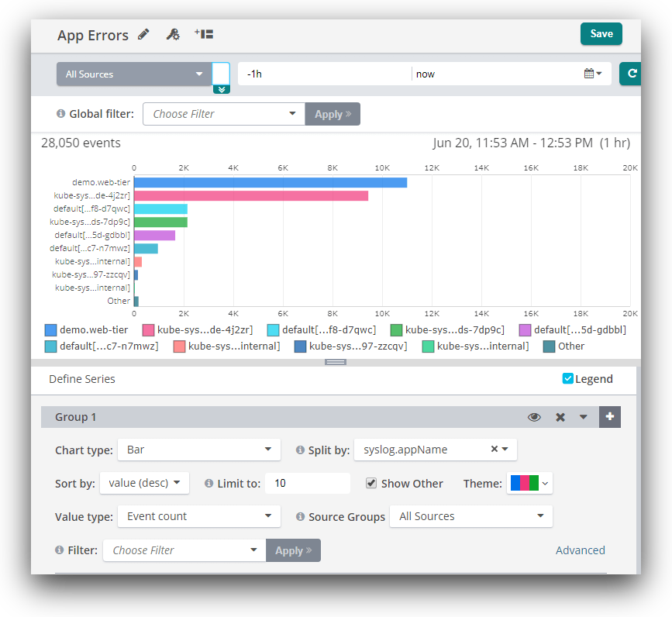Open the calendar date picker

[x=593, y=74]
